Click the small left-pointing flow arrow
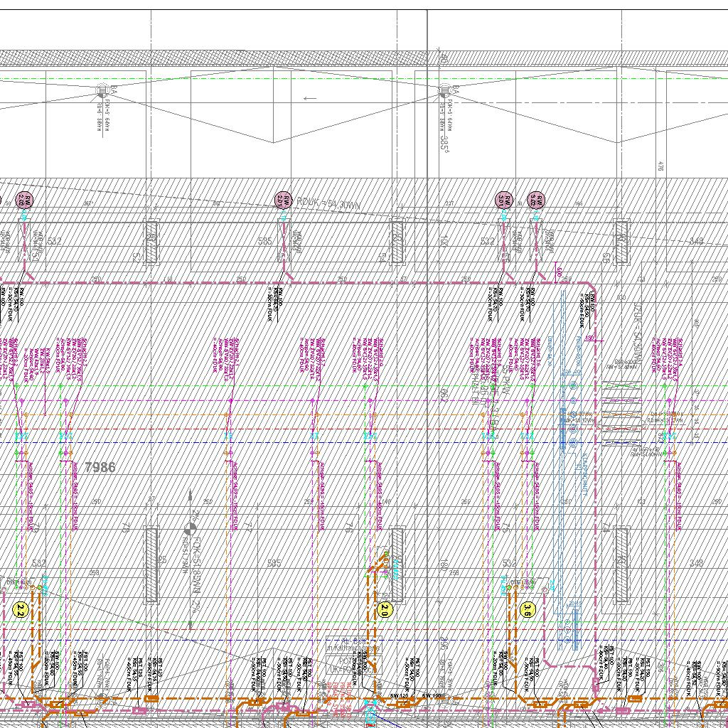Viewport: 728px width, 728px height. pos(310,98)
